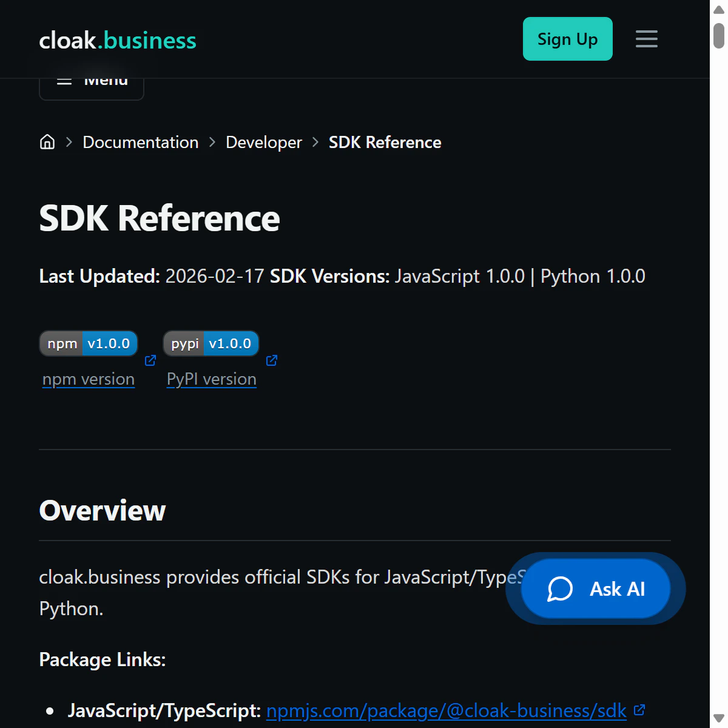The width and height of the screenshot is (728, 728).
Task: Click the Ask AI chat bubble icon
Action: tap(559, 588)
